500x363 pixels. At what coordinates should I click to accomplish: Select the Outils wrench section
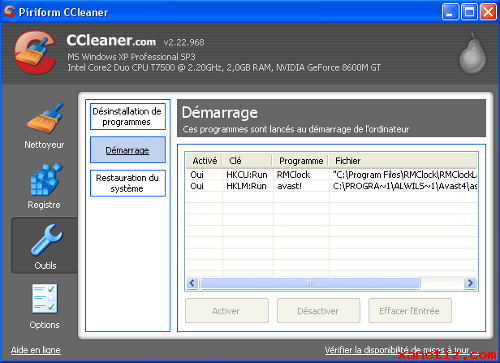click(45, 246)
